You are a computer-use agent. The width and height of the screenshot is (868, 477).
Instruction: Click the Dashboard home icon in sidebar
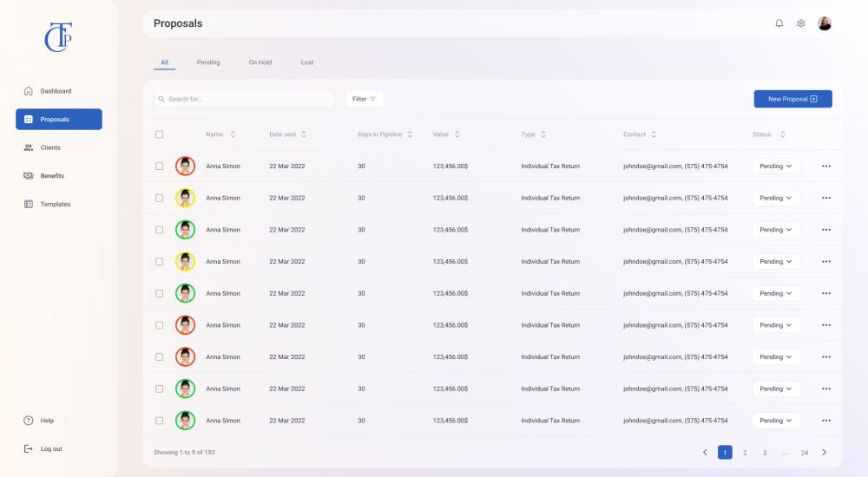pyautogui.click(x=29, y=91)
